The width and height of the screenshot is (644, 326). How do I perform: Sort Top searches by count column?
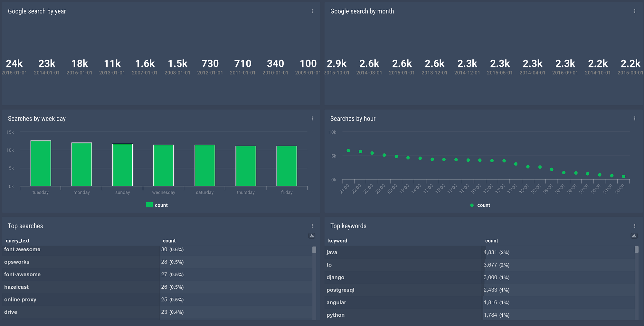click(169, 241)
